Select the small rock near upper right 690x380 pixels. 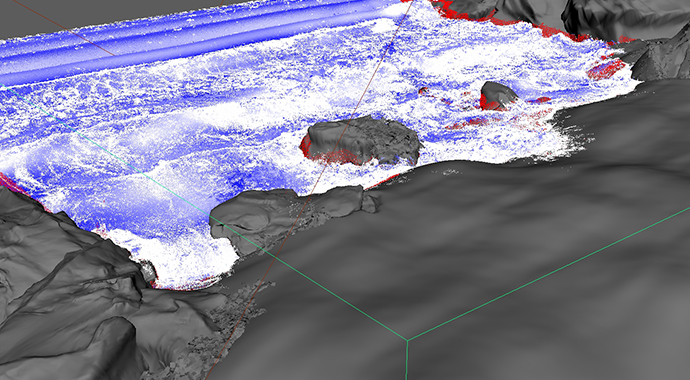[497, 95]
